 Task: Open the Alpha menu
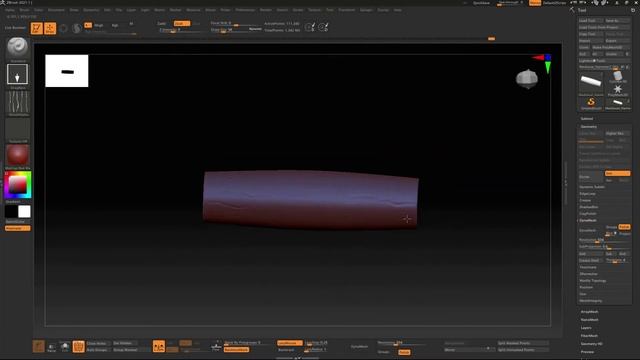pyautogui.click(x=10, y=10)
